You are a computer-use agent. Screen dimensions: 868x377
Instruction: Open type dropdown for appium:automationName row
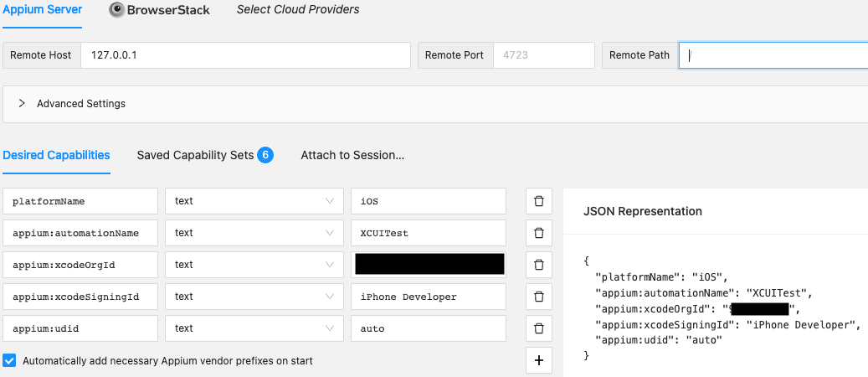pyautogui.click(x=254, y=233)
